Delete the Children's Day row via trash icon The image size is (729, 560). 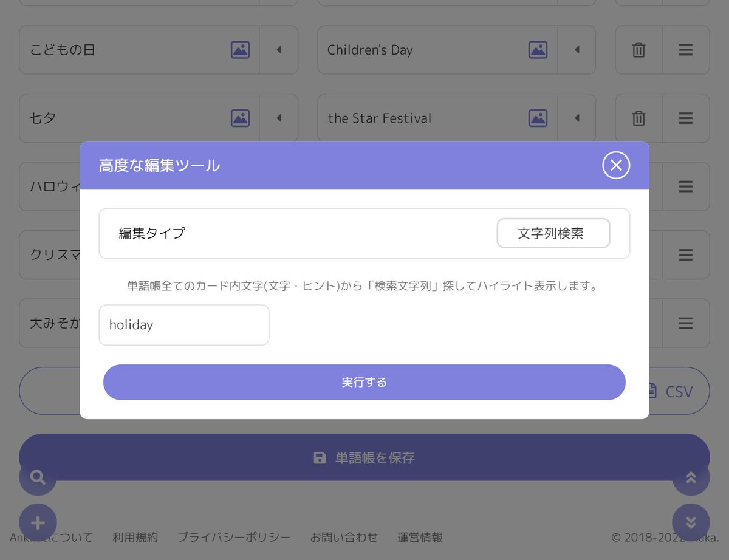point(638,50)
